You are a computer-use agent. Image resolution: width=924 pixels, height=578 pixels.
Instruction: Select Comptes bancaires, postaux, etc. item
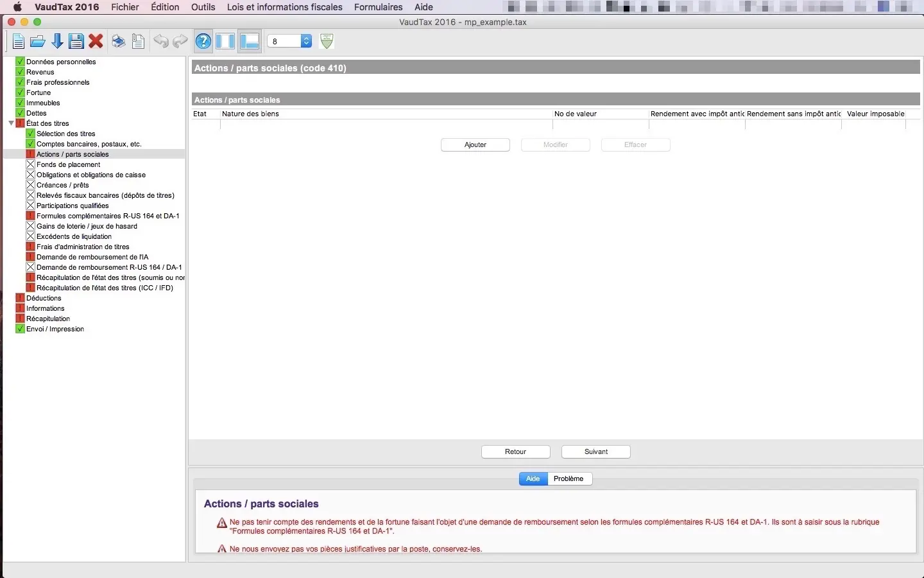89,144
